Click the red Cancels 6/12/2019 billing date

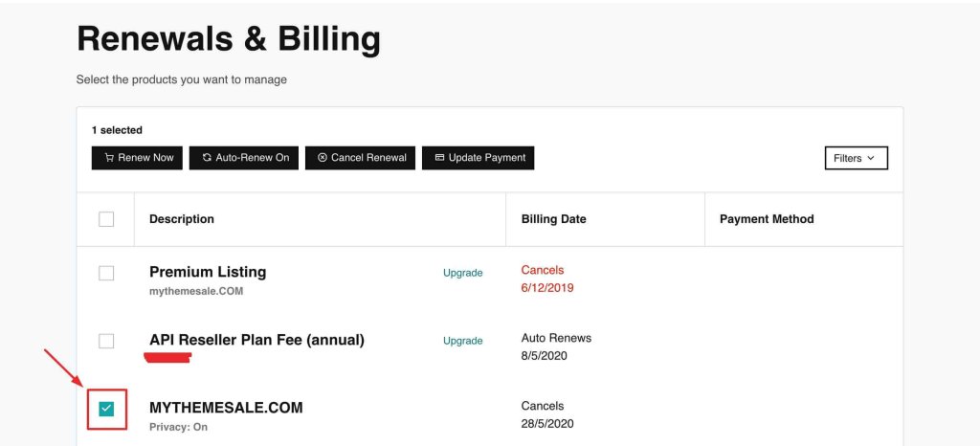(x=546, y=279)
